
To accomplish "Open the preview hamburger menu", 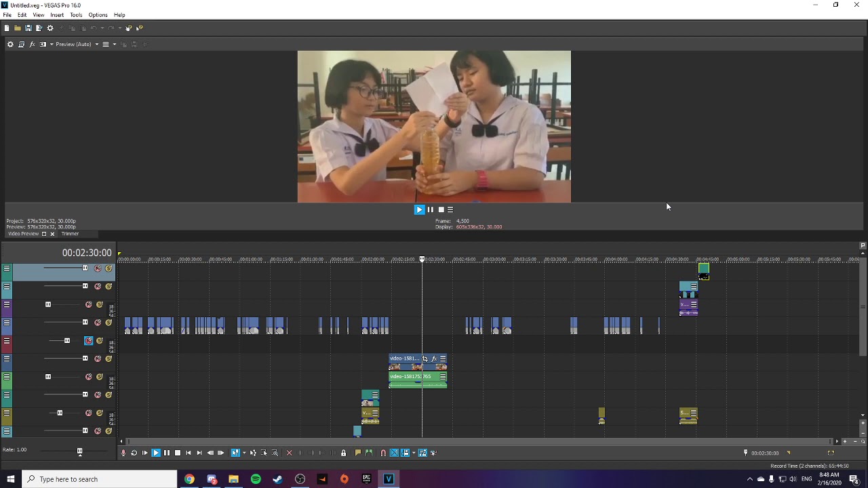I will [x=450, y=209].
